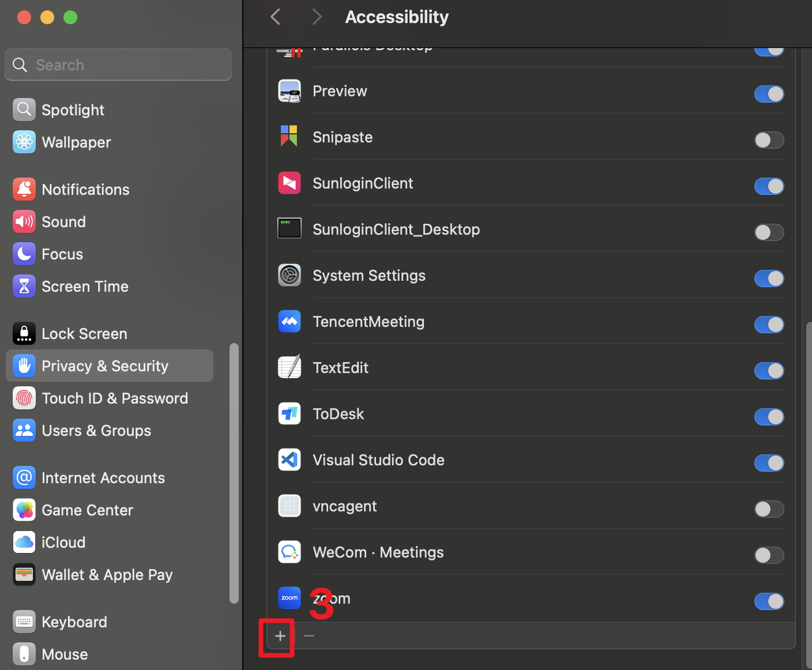Toggle System Settings accessibility switch
812x670 pixels.
[x=769, y=278]
